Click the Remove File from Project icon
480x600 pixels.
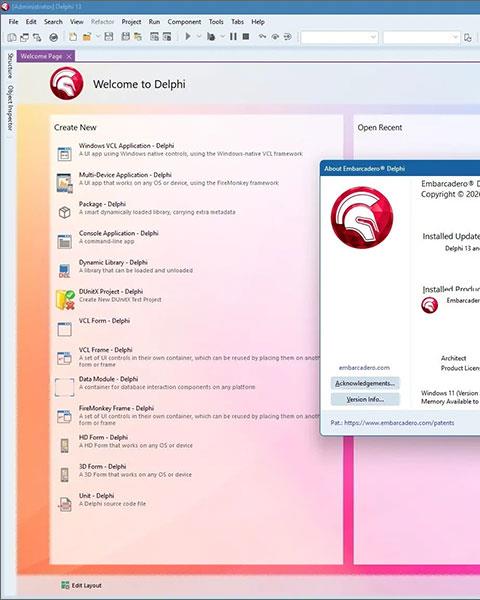(167, 37)
